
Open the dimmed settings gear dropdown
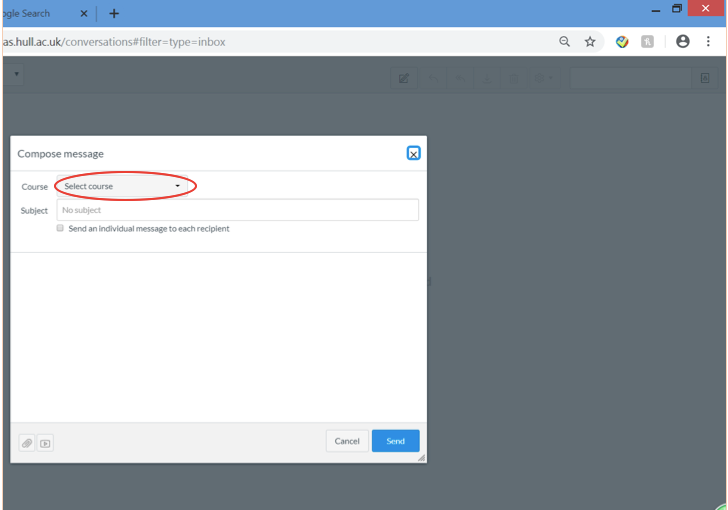click(x=544, y=78)
